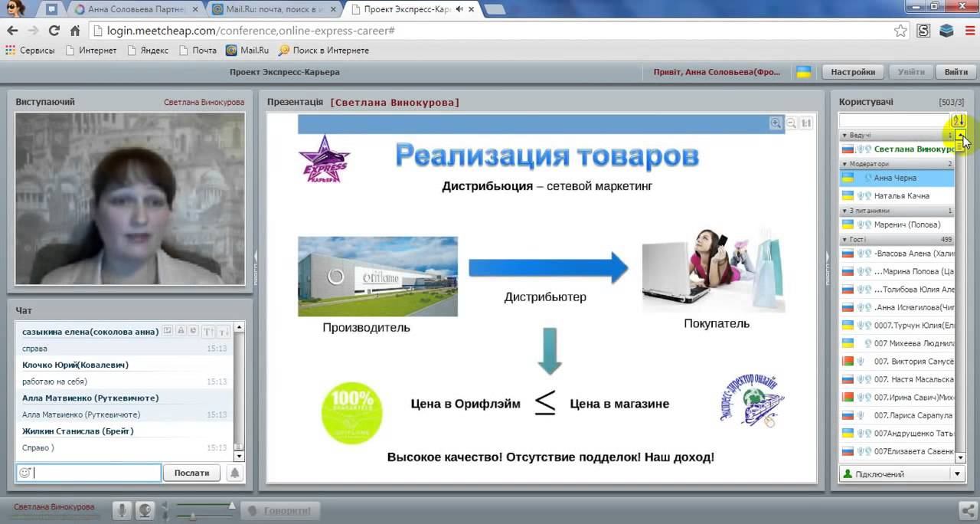This screenshot has height=524, width=980.
Task: Toggle the webcam in the bottom bar
Action: (x=145, y=510)
